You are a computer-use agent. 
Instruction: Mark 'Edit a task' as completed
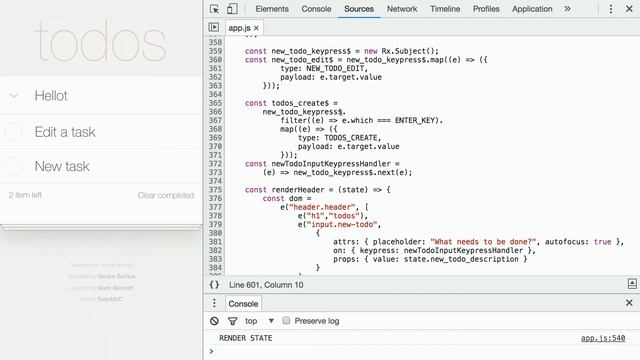(x=13, y=132)
